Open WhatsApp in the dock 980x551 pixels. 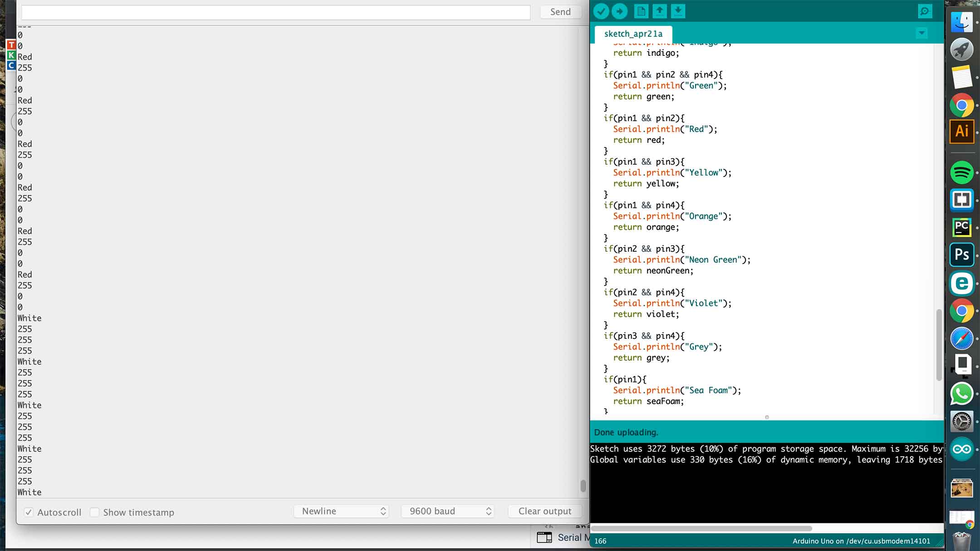961,394
